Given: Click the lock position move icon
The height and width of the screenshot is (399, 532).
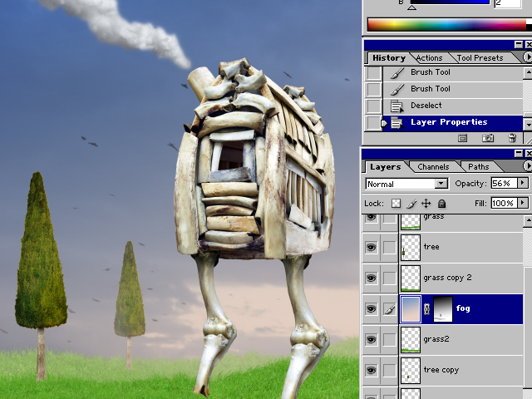Looking at the screenshot, I should coord(426,203).
